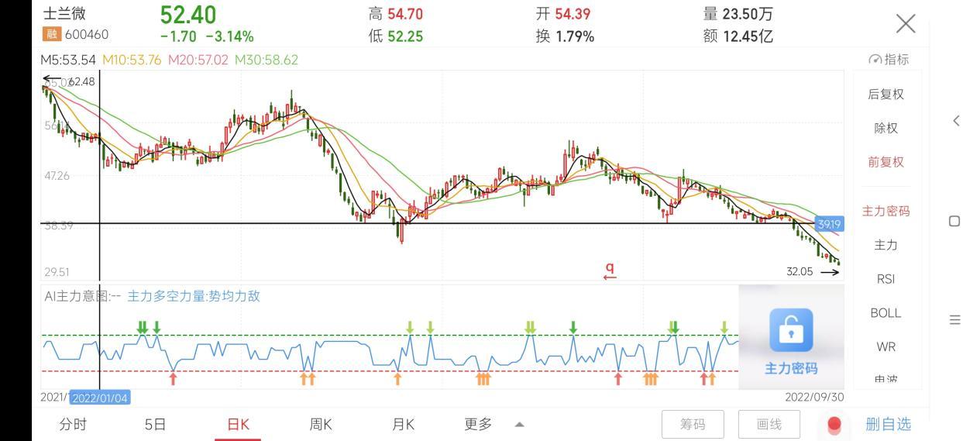Screen dimensions: 980x441
Task: Click the 指标 indicator gauge icon
Action: [x=875, y=60]
